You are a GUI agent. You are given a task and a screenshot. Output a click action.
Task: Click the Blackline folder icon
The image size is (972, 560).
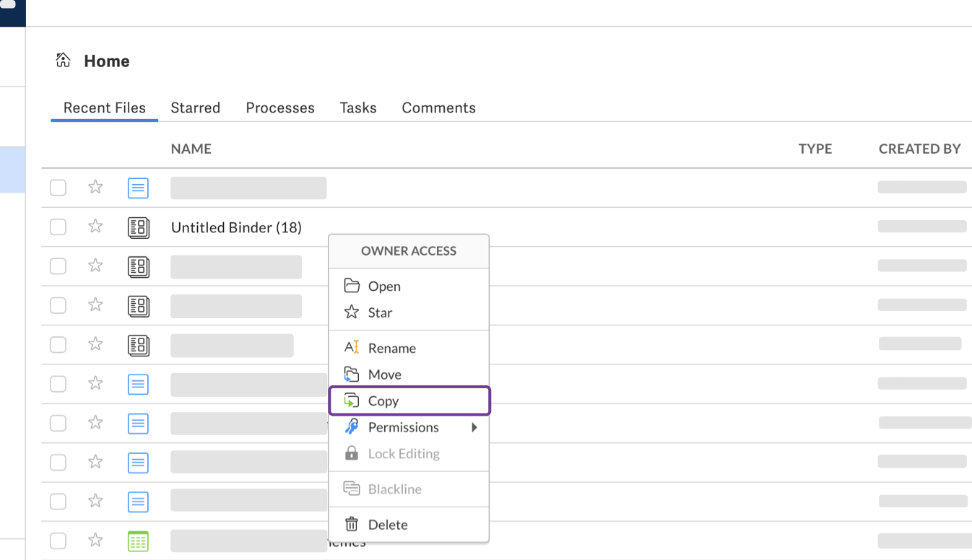click(352, 489)
